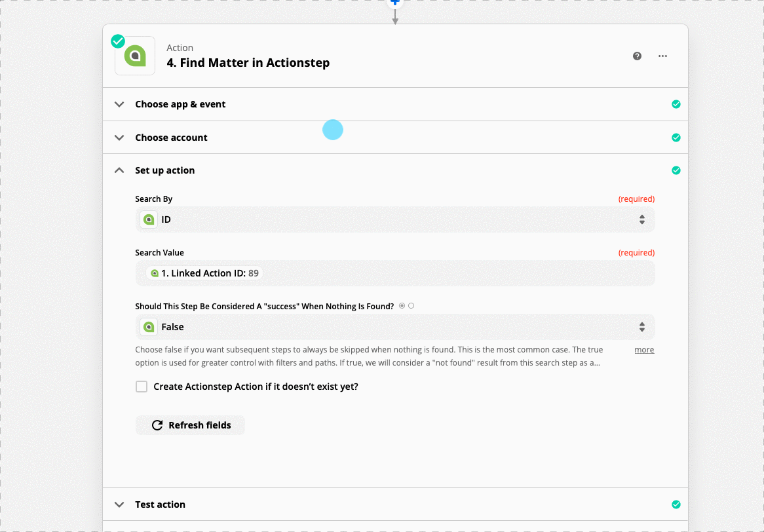This screenshot has width=764, height=532.
Task: Click green checkmark on Choose app & event row
Action: [676, 104]
